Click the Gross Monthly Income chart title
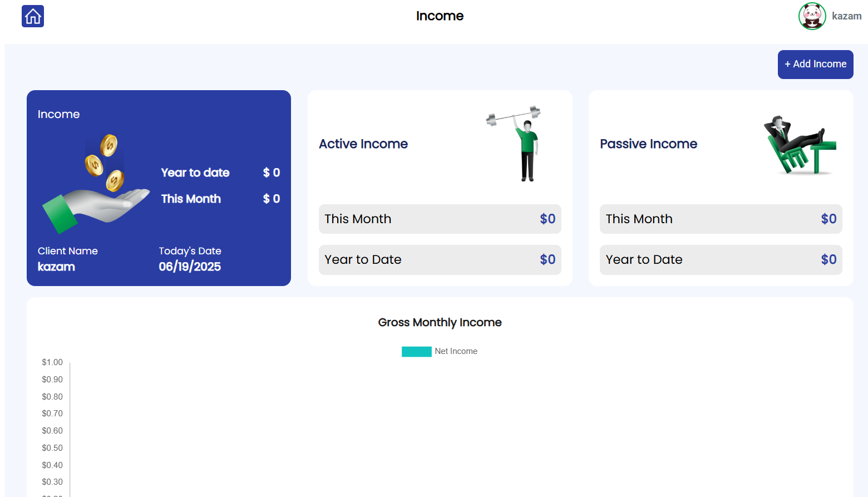Viewport: 868px width, 497px height. 440,323
